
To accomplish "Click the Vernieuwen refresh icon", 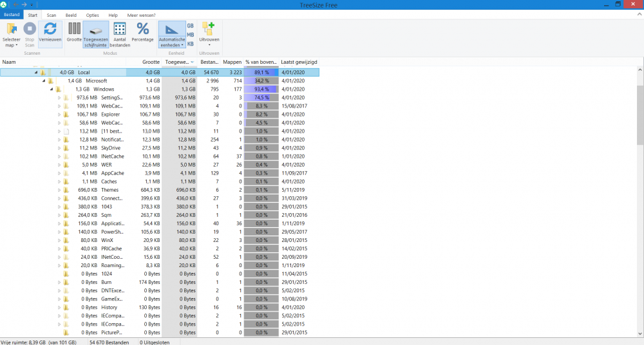I will (x=50, y=28).
